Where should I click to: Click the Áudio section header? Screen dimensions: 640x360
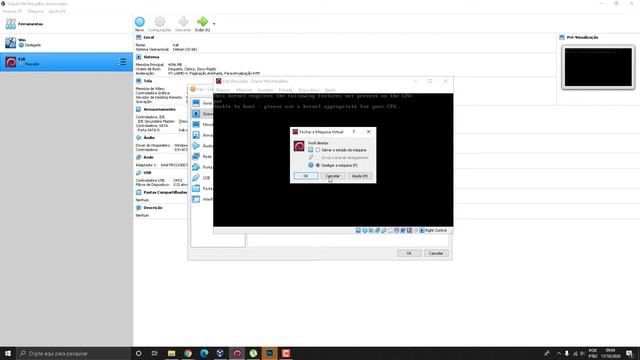tap(149, 138)
